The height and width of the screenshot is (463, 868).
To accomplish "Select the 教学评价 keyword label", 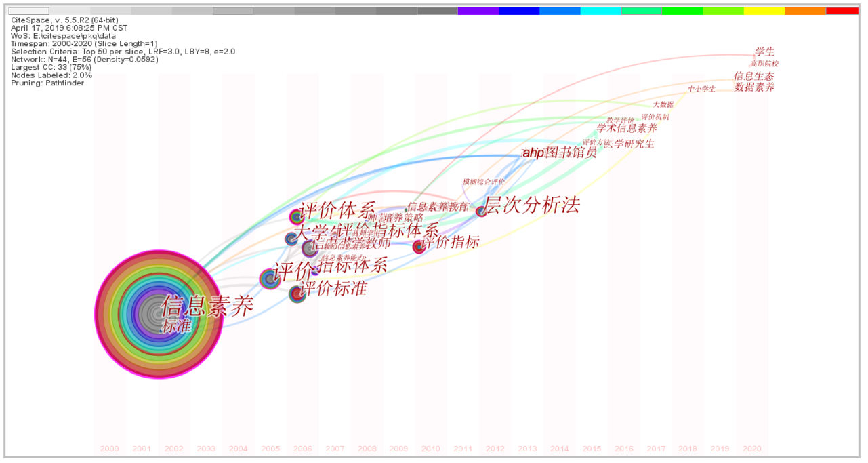I will point(620,120).
